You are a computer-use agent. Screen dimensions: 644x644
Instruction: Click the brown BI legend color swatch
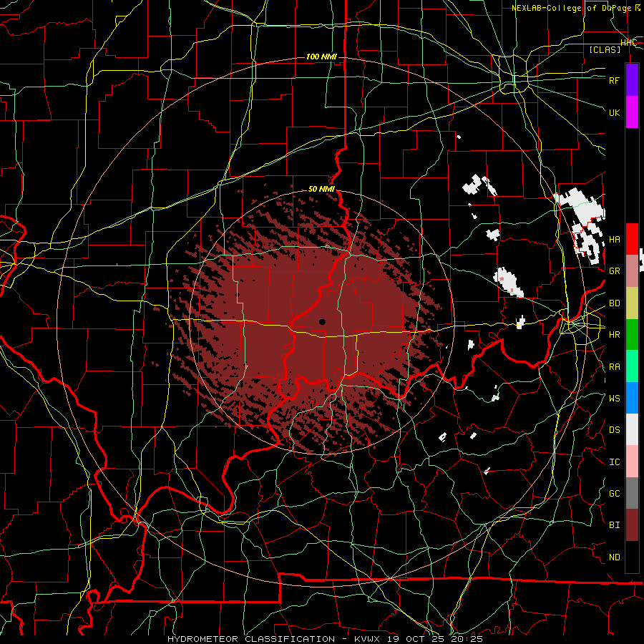tap(632, 525)
